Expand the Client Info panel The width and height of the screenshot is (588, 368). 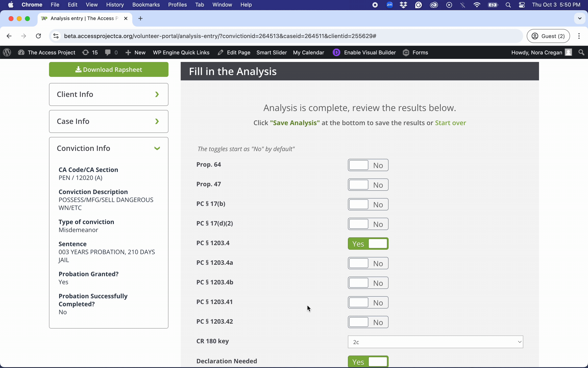point(109,94)
